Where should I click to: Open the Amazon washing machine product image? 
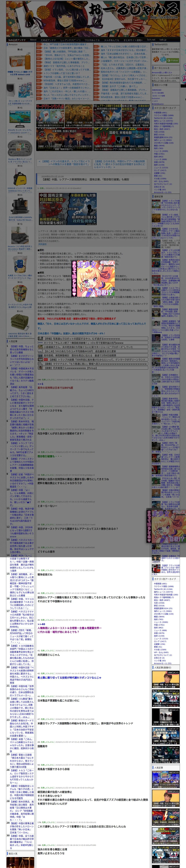[20, 90]
